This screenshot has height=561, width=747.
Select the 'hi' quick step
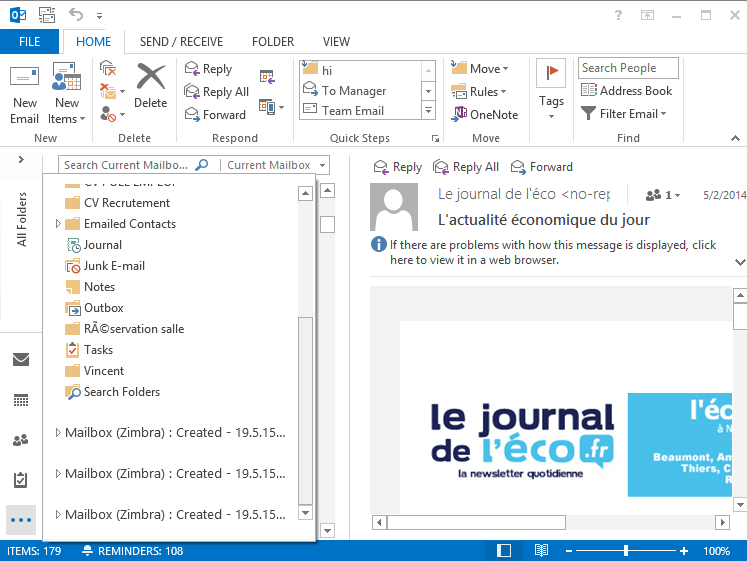pyautogui.click(x=361, y=70)
